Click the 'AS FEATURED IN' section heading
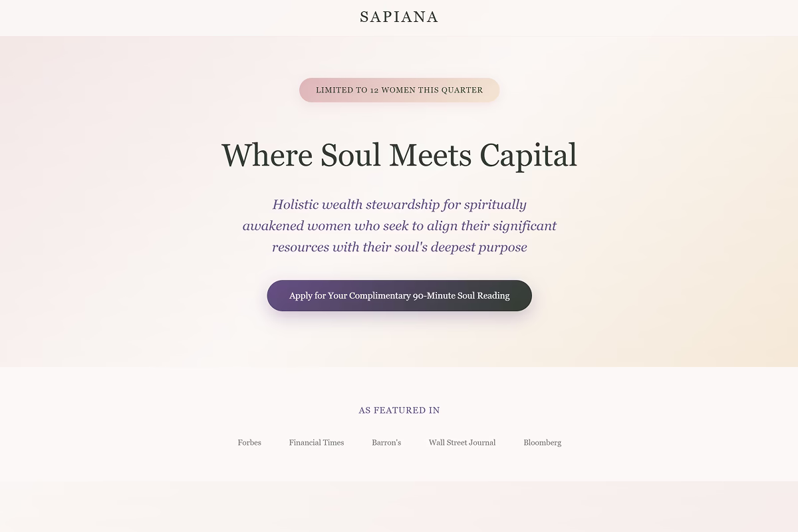This screenshot has height=532, width=798. tap(398, 410)
